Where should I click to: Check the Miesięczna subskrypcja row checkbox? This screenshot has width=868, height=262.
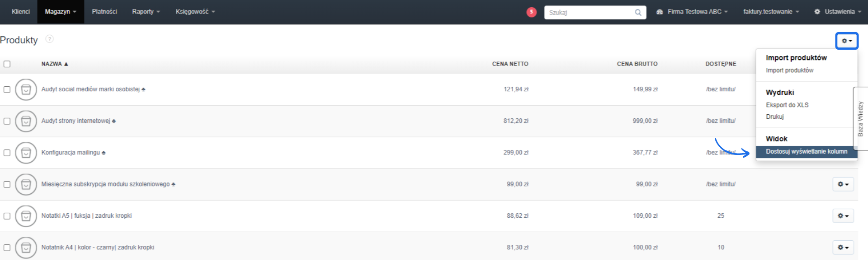click(x=7, y=184)
